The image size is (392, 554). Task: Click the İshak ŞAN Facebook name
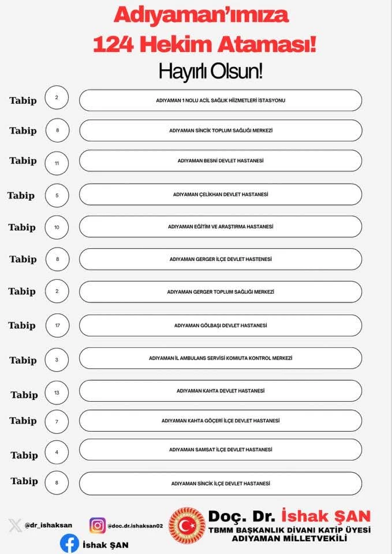(x=105, y=544)
